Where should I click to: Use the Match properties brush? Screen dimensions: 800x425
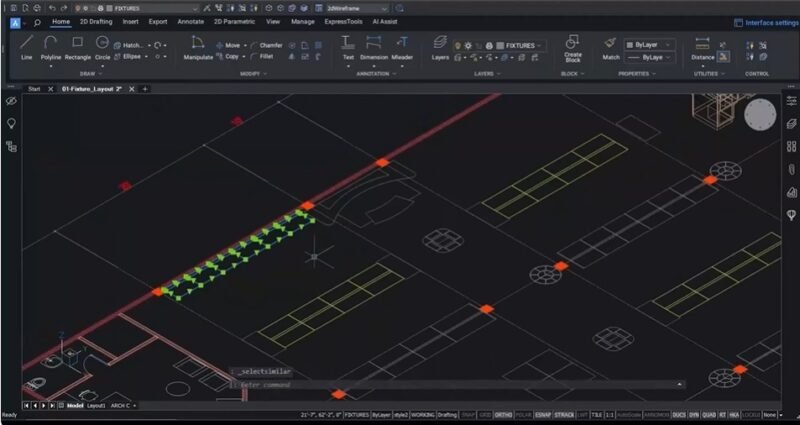(611, 48)
